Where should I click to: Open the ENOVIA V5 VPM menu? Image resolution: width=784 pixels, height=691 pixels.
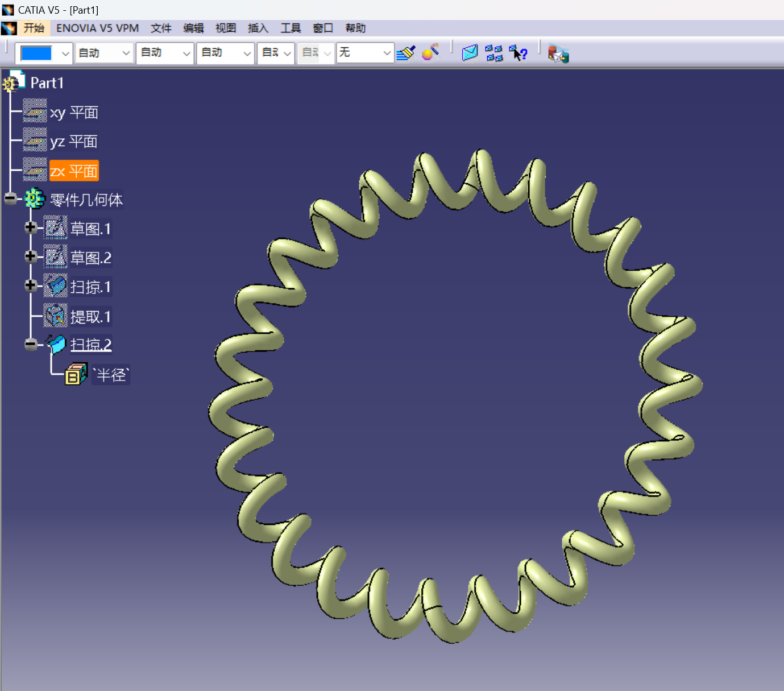click(x=97, y=28)
